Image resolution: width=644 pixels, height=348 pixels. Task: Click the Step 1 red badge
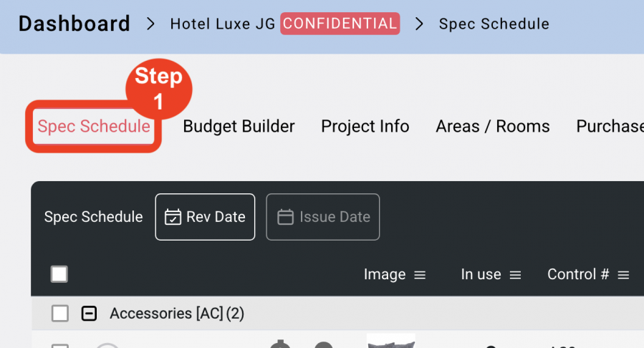click(x=159, y=89)
